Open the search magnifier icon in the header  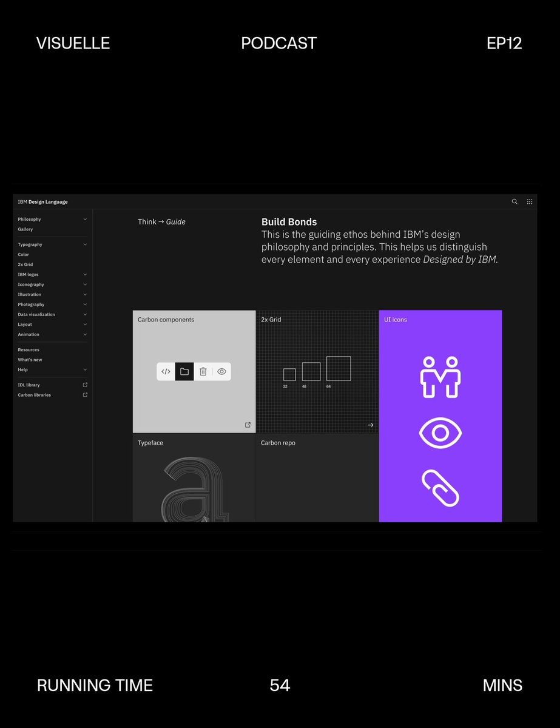click(514, 201)
